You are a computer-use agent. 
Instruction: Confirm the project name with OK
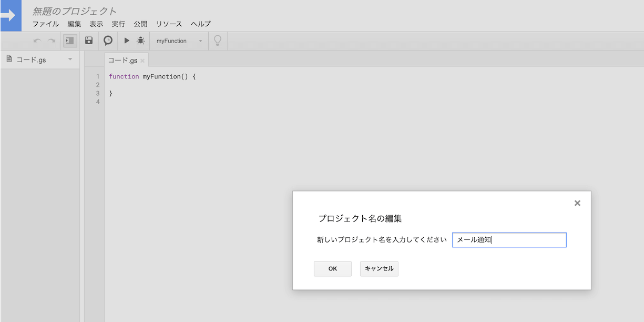(x=332, y=268)
